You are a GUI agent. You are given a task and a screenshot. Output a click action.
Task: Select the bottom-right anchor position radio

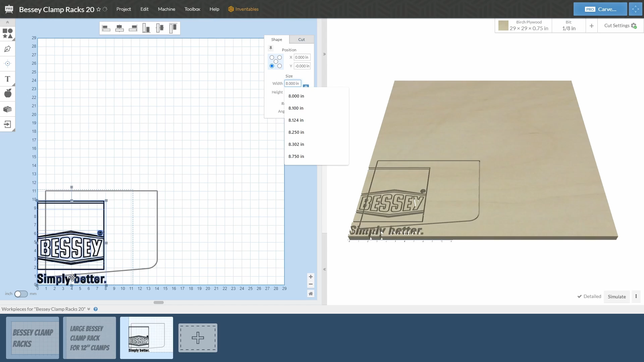tap(279, 66)
